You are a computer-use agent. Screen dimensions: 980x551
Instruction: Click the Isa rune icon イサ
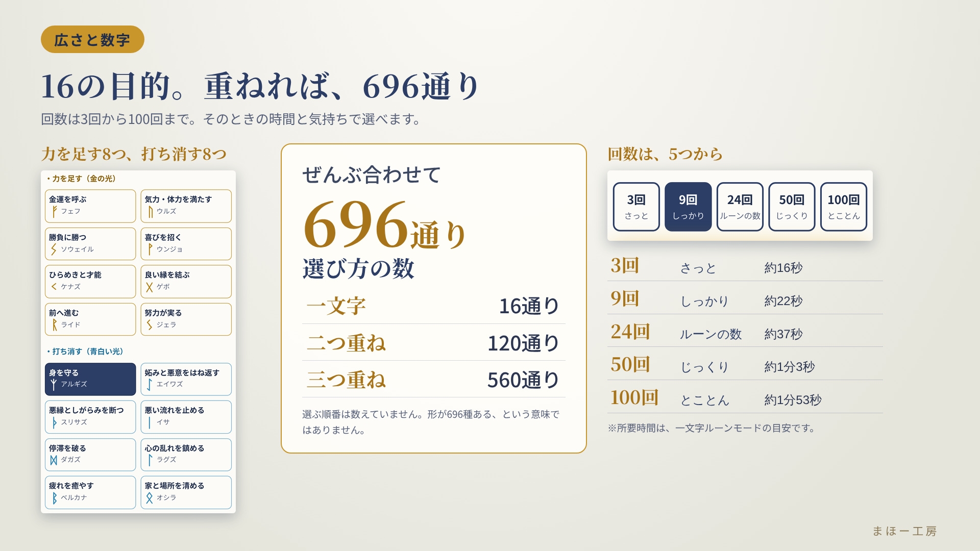coord(150,422)
